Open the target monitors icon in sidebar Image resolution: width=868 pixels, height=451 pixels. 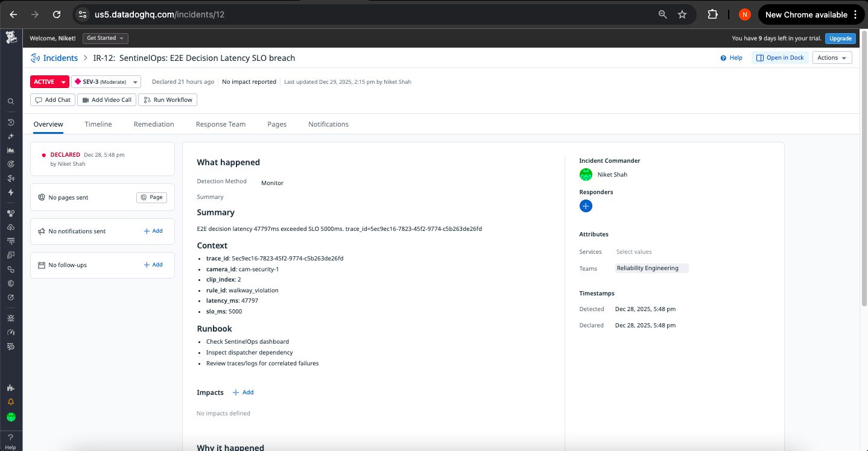[x=11, y=164]
